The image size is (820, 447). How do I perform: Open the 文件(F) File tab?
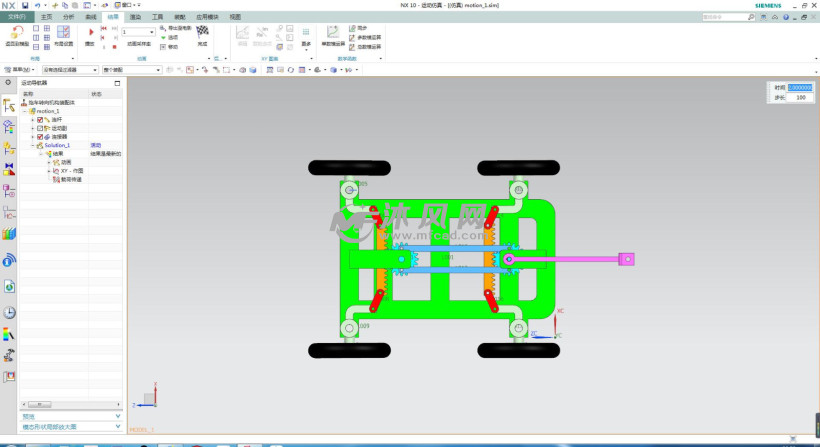(17, 17)
